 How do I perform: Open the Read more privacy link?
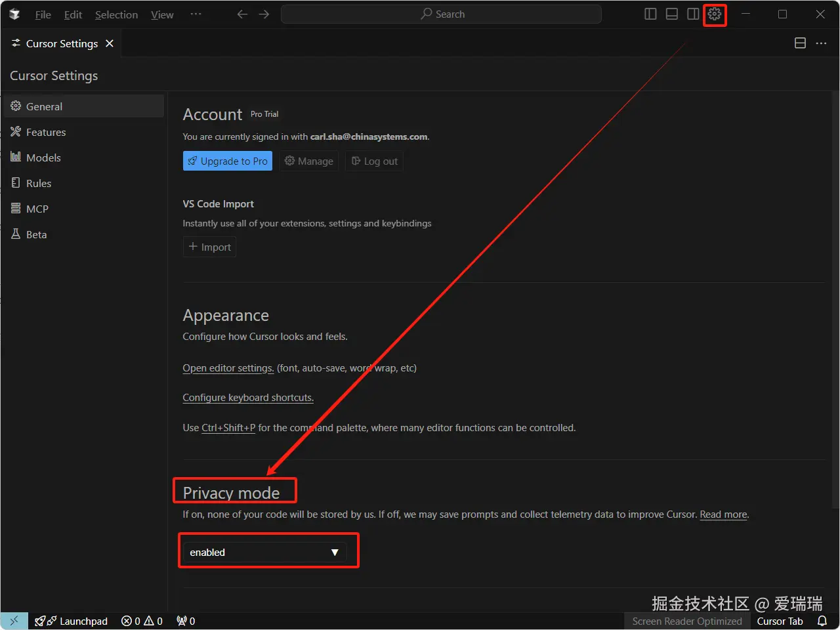(x=723, y=514)
